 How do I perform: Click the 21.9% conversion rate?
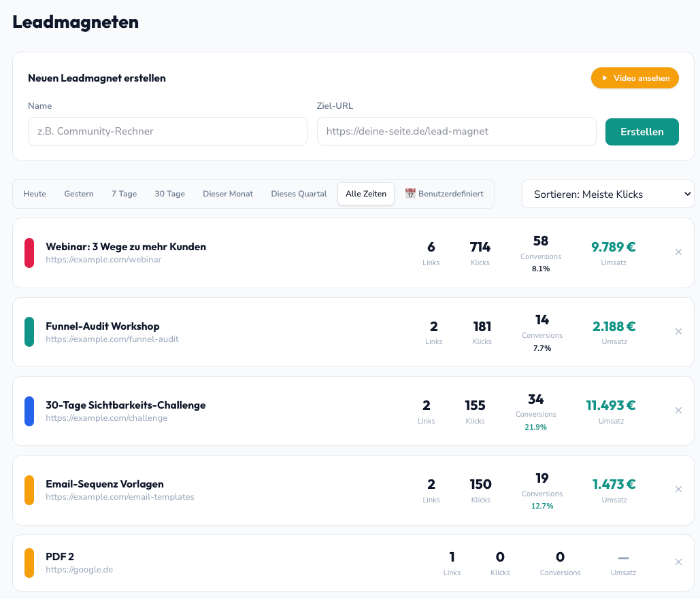(536, 427)
